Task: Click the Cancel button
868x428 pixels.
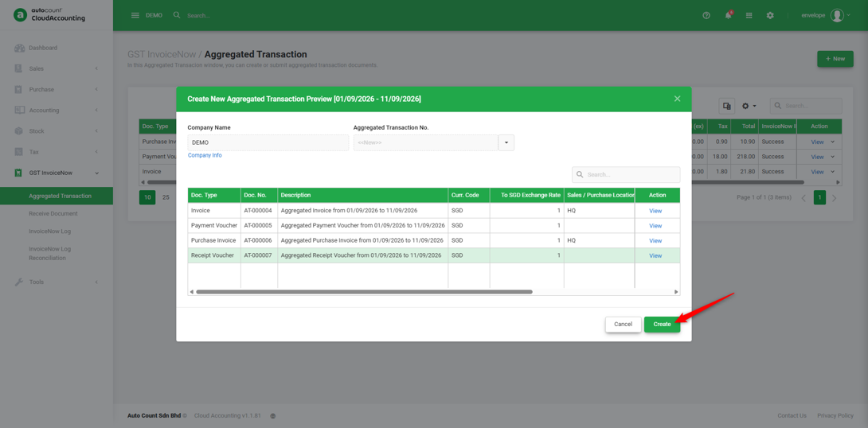Action: point(624,324)
